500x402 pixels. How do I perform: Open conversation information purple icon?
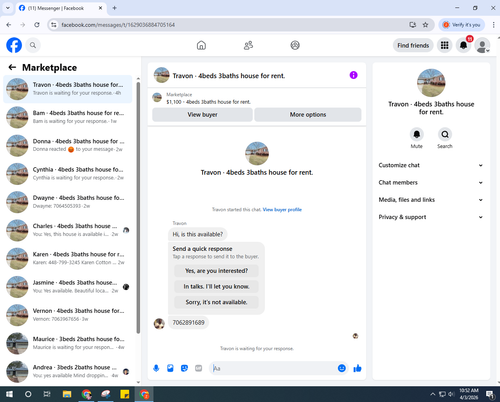point(353,75)
